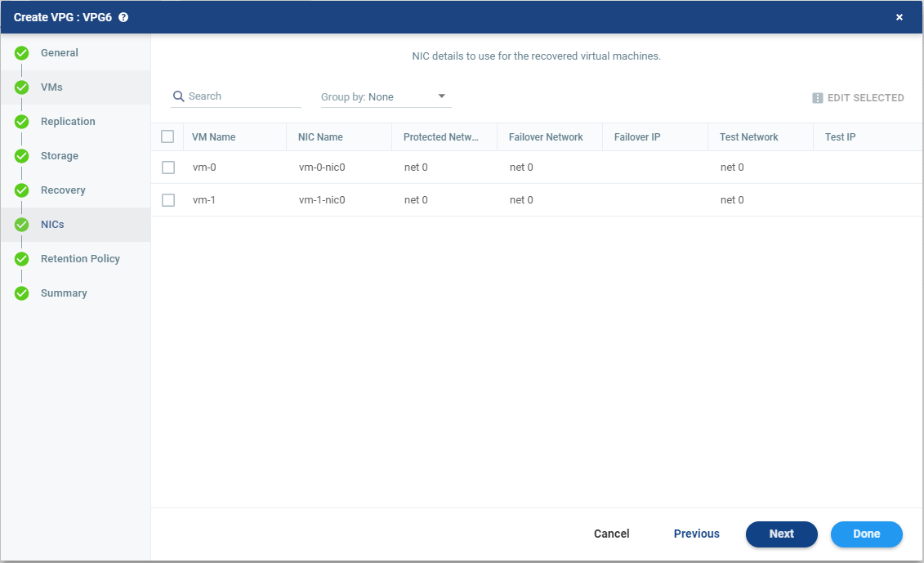Close the Create VPG dialog
The width and height of the screenshot is (924, 563).
pos(899,17)
